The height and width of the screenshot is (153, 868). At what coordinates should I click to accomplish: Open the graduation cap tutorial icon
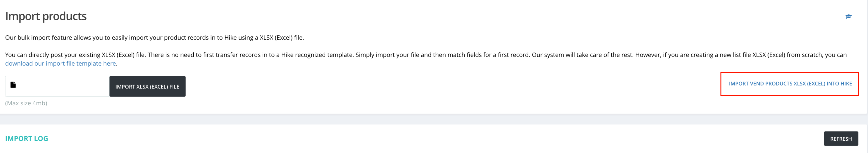[x=848, y=17]
